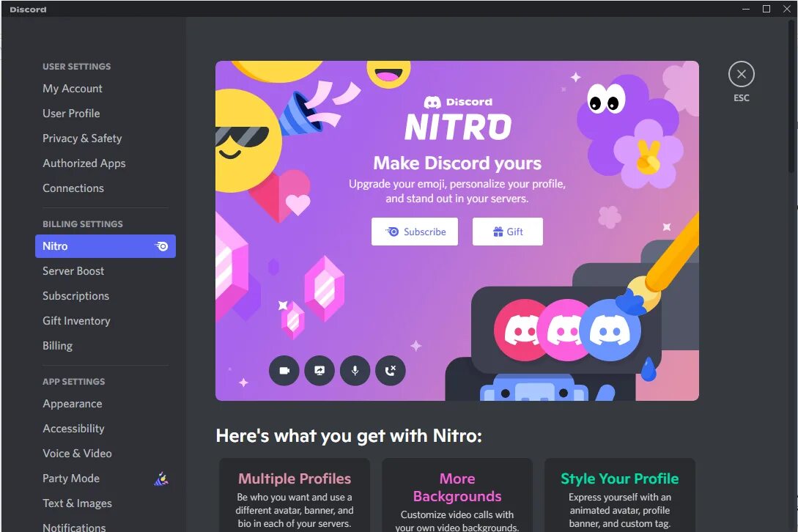The image size is (798, 532).
Task: Click the Party Mode confetti icon
Action: 161,479
